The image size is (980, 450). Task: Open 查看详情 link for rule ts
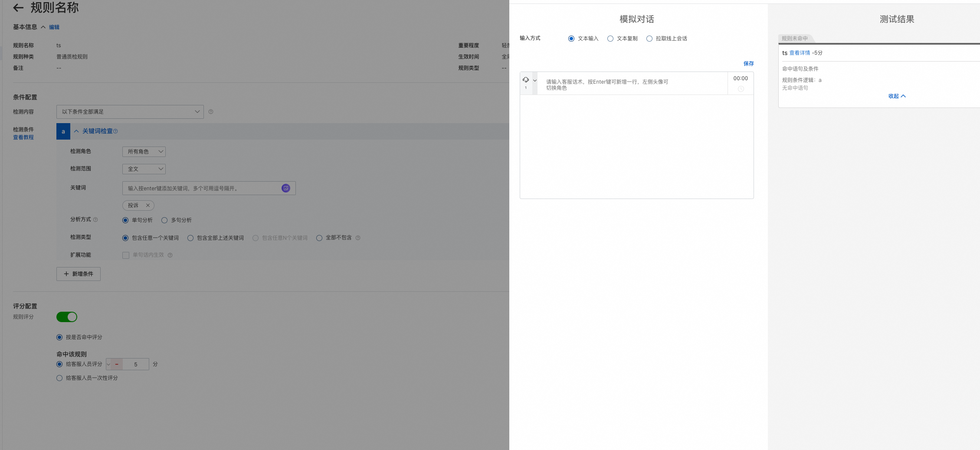pos(800,53)
